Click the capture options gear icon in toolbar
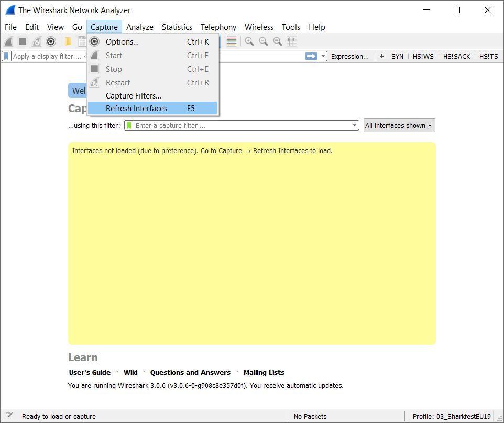The image size is (504, 423). pyautogui.click(x=51, y=41)
